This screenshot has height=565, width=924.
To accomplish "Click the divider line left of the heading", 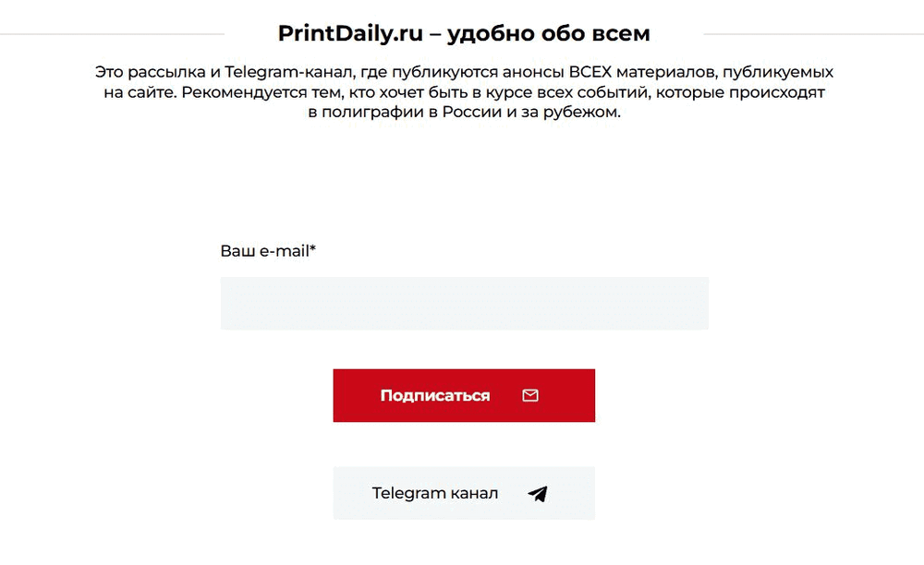I will [111, 34].
